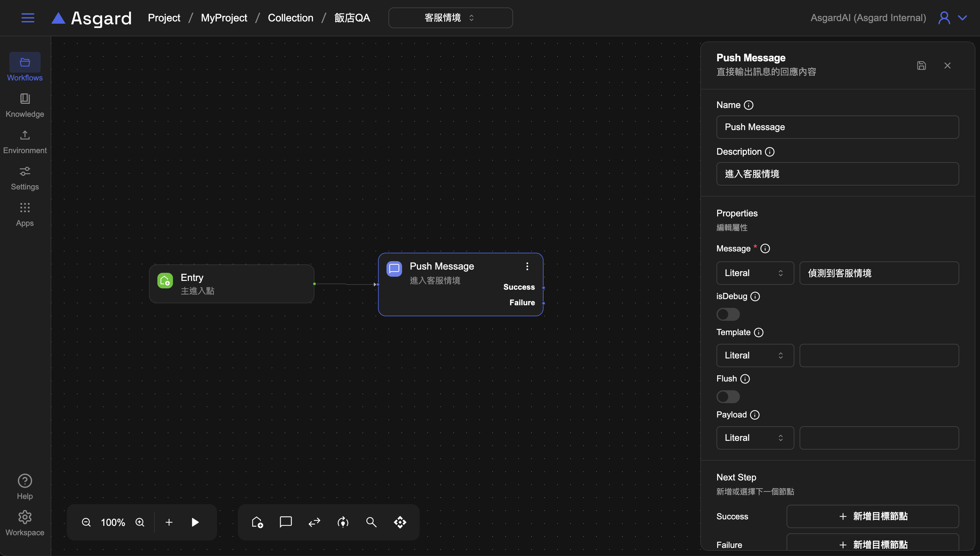980x556 pixels.
Task: Click the MyProject breadcrumb link
Action: (x=224, y=18)
